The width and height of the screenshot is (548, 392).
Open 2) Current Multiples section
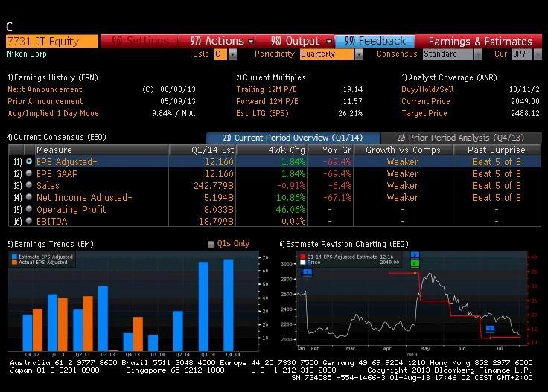(x=271, y=77)
